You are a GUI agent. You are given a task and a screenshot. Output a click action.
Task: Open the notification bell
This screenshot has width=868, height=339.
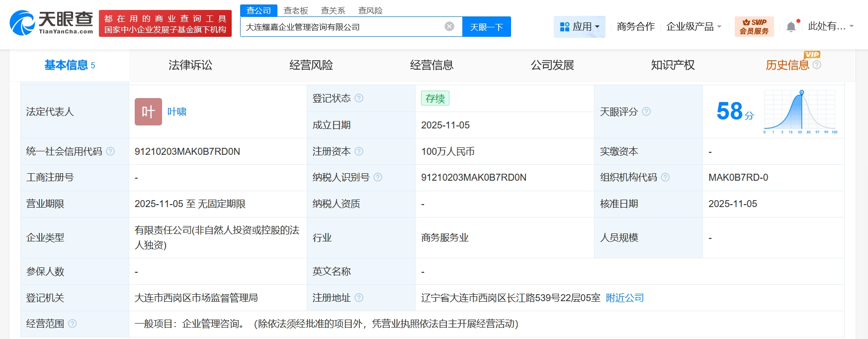(791, 27)
